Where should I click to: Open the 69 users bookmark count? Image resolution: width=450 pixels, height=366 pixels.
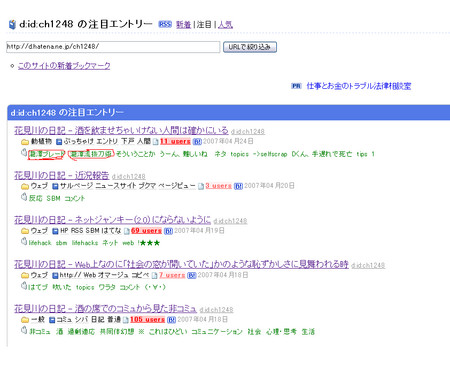[146, 230]
